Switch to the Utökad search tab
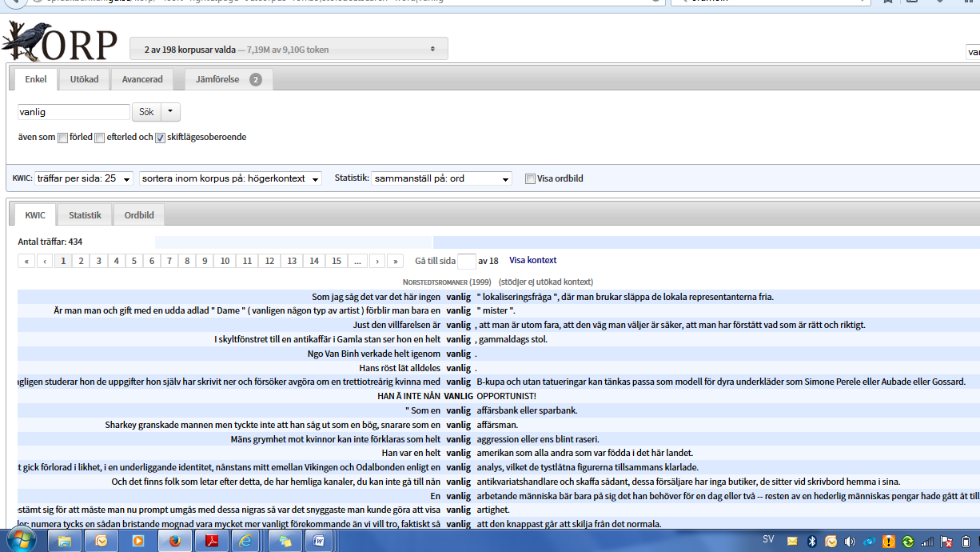This screenshot has height=552, width=980. tap(84, 79)
